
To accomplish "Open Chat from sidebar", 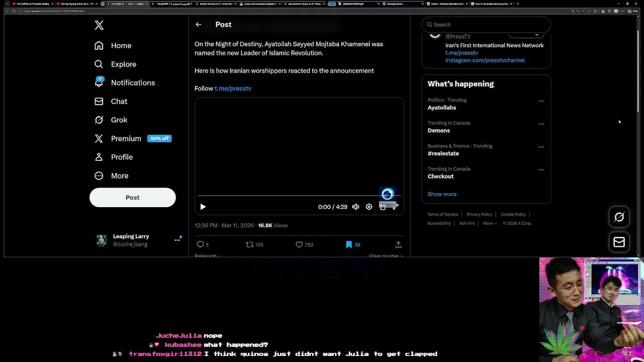I will [111, 102].
